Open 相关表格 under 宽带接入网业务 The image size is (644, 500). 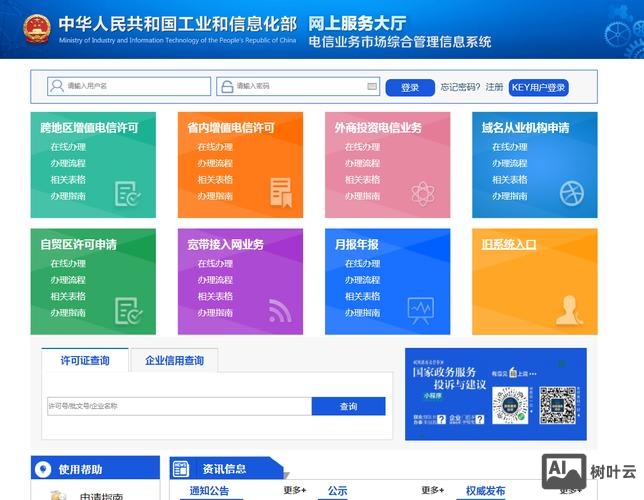click(215, 296)
